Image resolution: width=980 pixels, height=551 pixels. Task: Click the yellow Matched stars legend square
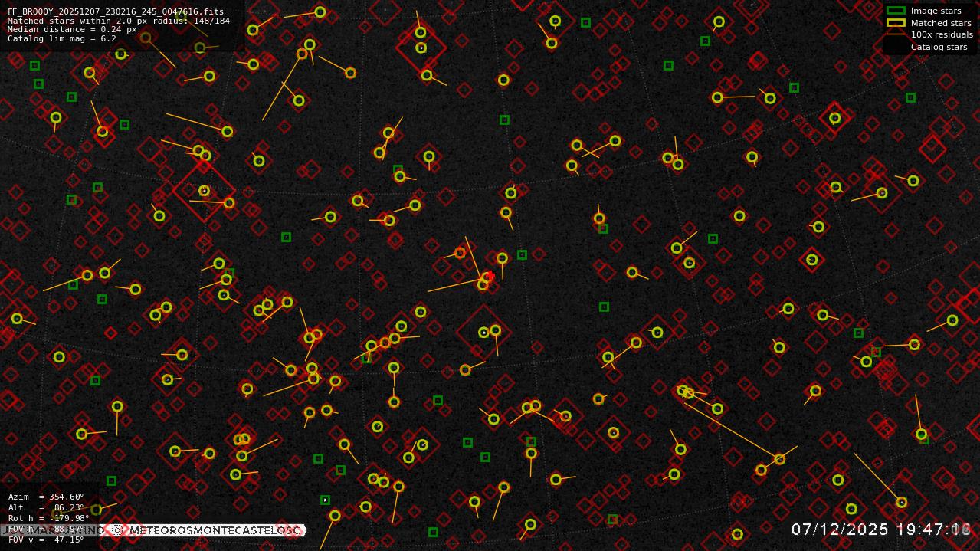coord(896,23)
